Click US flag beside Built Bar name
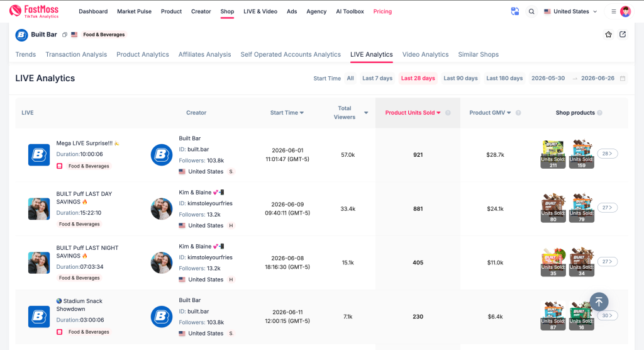This screenshot has width=644, height=350. pyautogui.click(x=74, y=35)
